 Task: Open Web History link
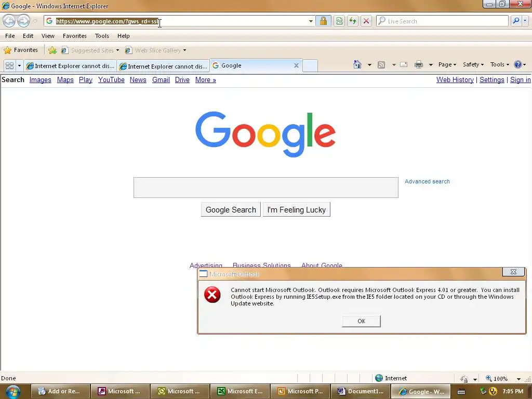point(455,79)
